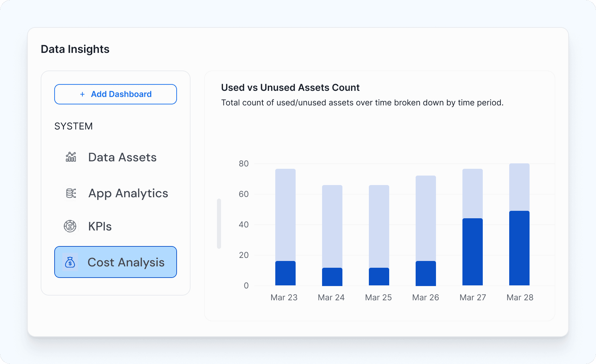Click the dark used segment for Mar 23

(x=285, y=273)
